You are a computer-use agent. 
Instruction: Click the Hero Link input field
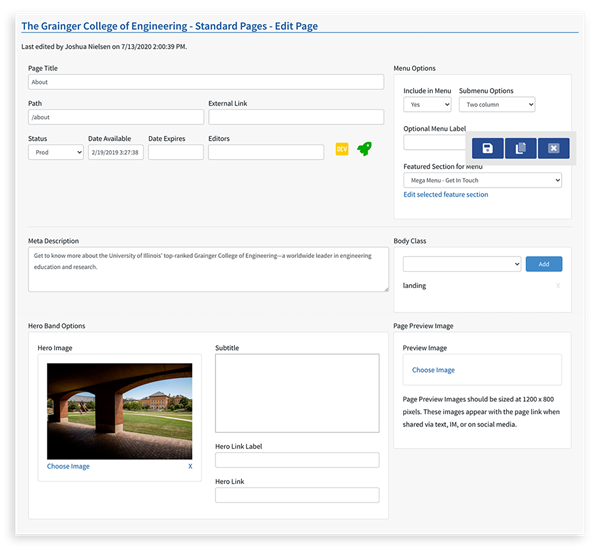(297, 495)
